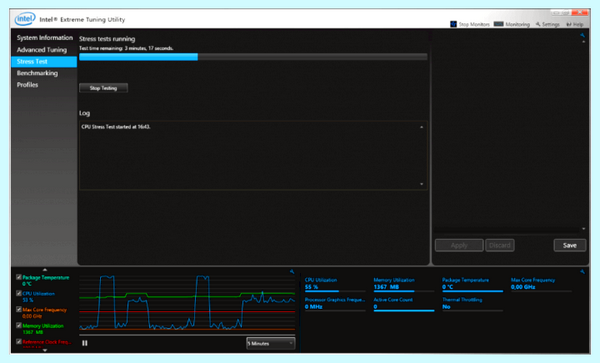Open the Monitoring view toggle icon

(x=498, y=24)
